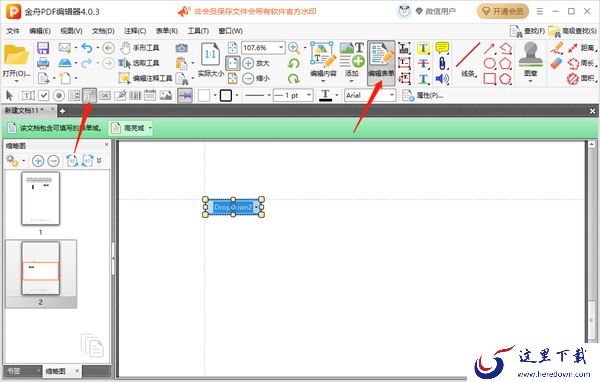Click the camera snapshot icon
The image size is (600, 382).
tap(181, 48)
